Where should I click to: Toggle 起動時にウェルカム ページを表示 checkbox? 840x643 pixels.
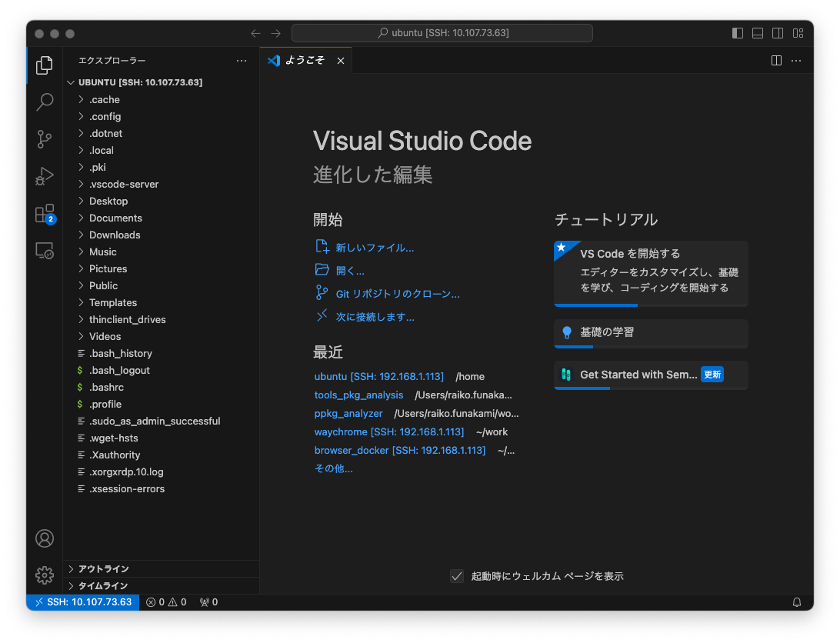[x=457, y=576]
